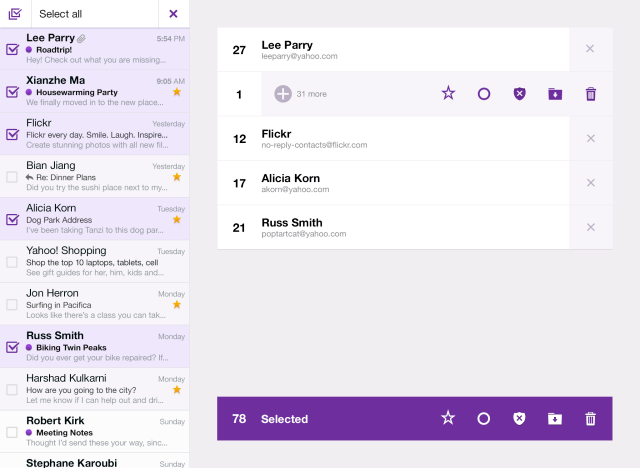Delete the single-message group row
Viewport: 640px width, 468px height.
click(591, 94)
